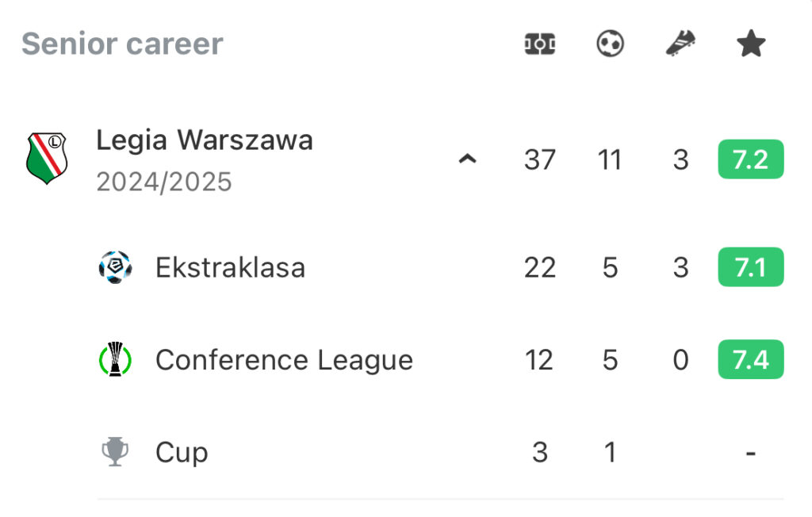Click the Ekstraklasa league logo
Image resolution: width=812 pixels, height=517 pixels.
(115, 267)
